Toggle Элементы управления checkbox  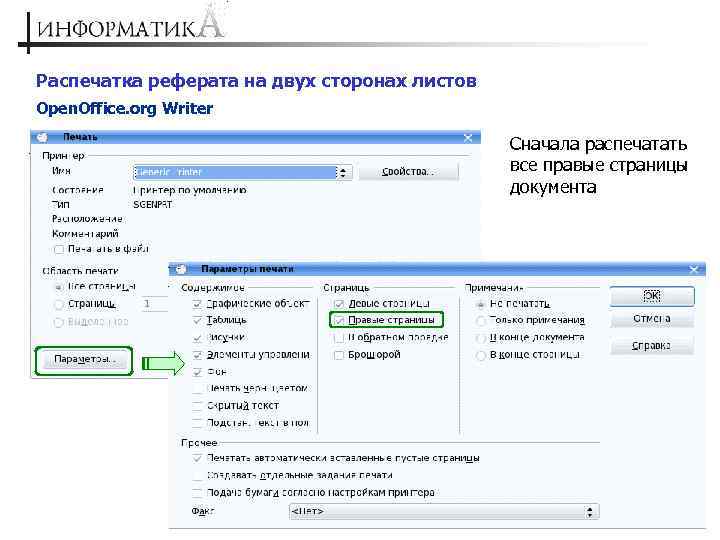[197, 355]
